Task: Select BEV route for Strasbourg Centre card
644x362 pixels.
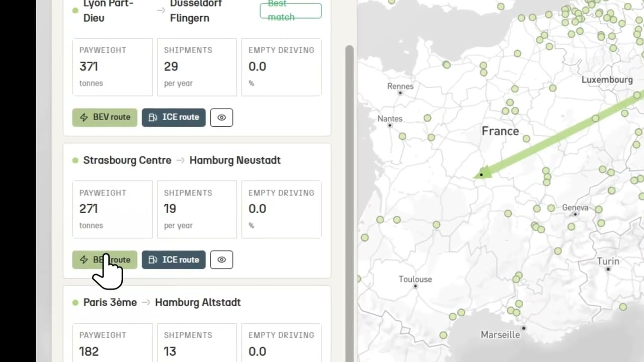Action: [x=105, y=259]
